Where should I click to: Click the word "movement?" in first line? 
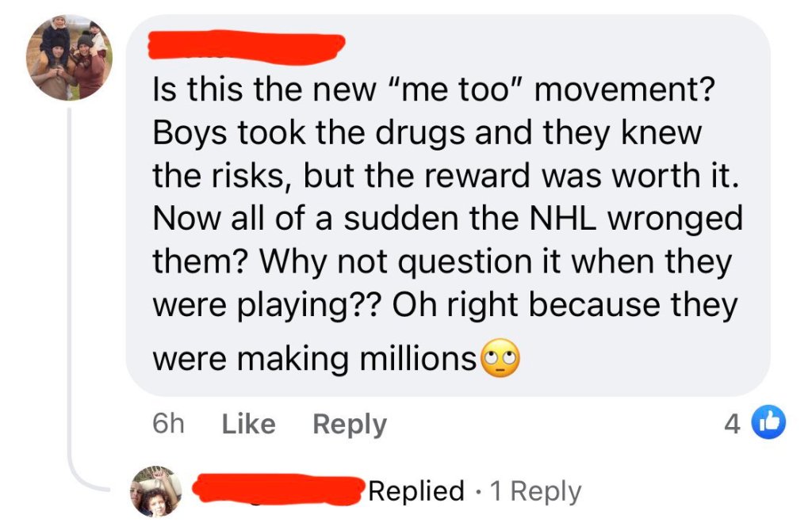click(x=625, y=90)
